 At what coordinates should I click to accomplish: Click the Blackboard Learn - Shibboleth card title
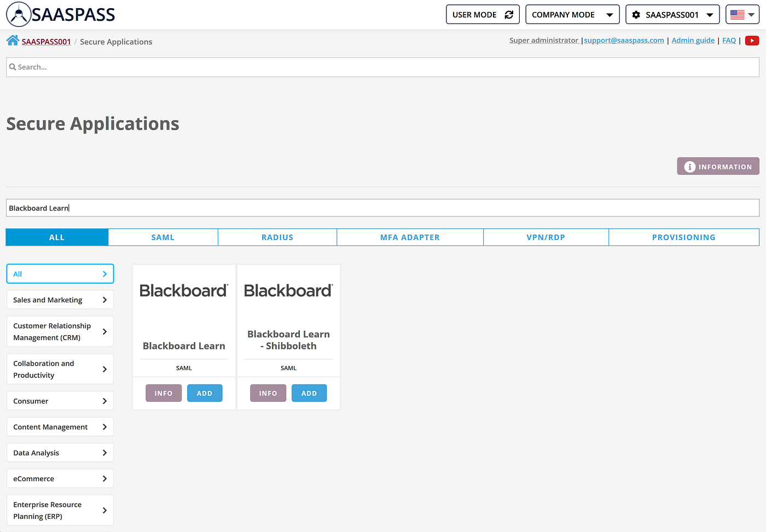click(288, 340)
